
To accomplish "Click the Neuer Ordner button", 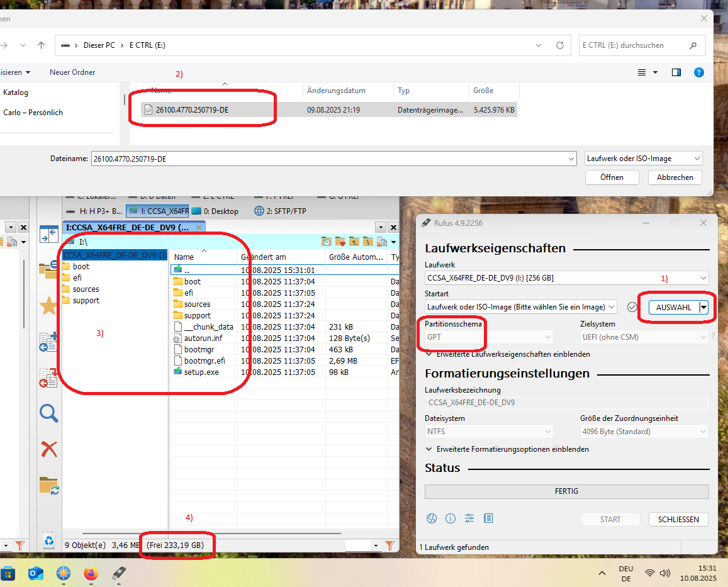I will click(72, 72).
